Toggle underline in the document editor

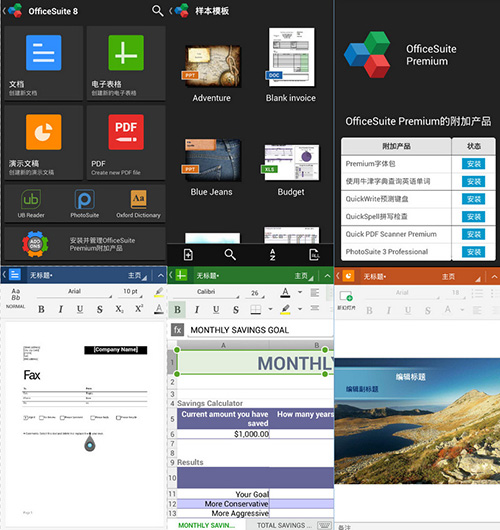point(80,309)
